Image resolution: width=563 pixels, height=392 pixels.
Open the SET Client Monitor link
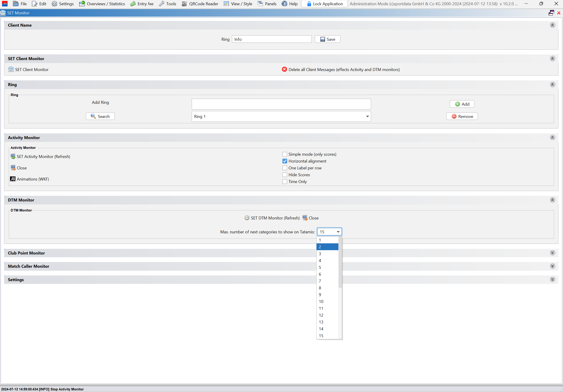[32, 69]
